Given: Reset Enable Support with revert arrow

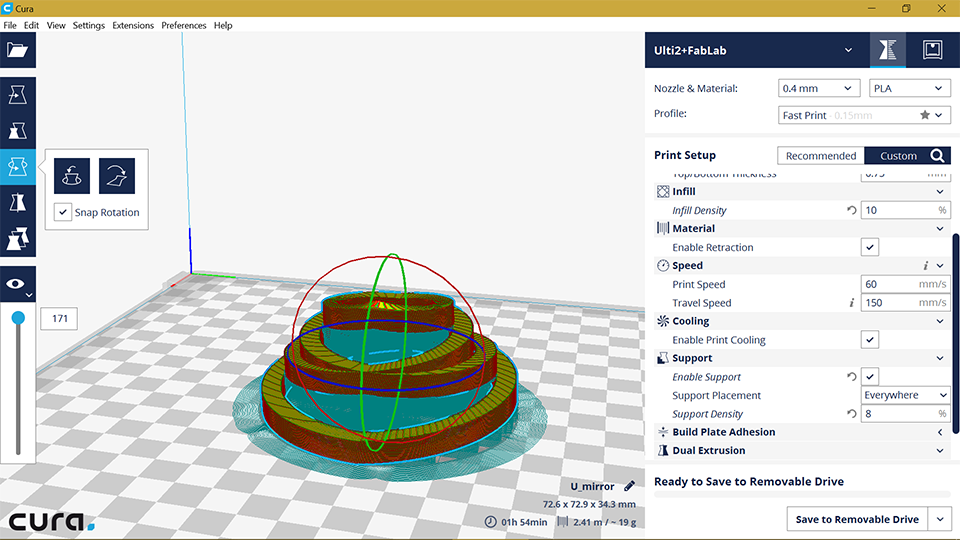Looking at the screenshot, I should [x=852, y=377].
